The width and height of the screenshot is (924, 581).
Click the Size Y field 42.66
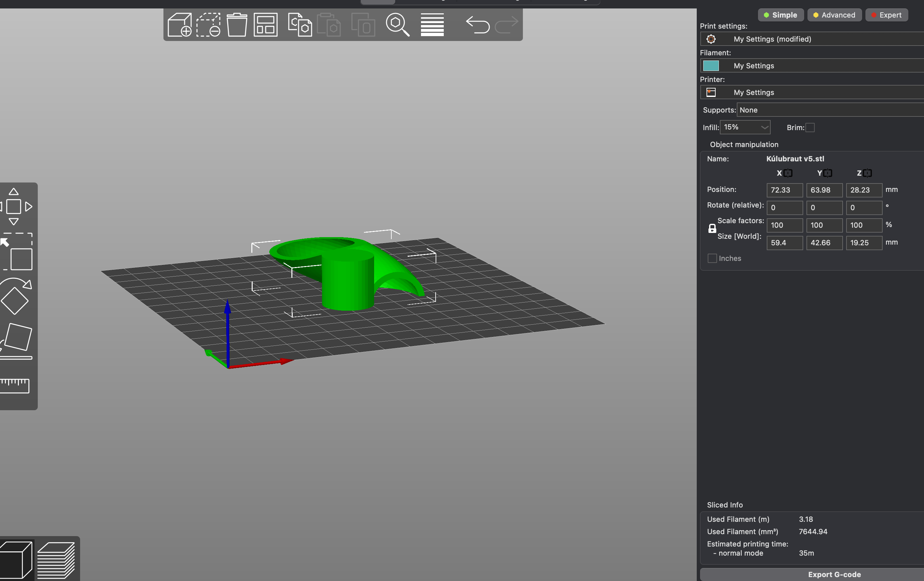pyautogui.click(x=824, y=243)
